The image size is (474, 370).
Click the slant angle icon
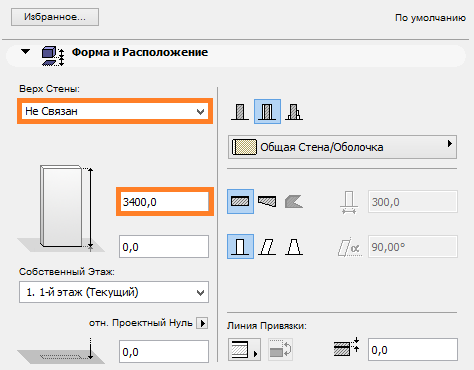349,247
